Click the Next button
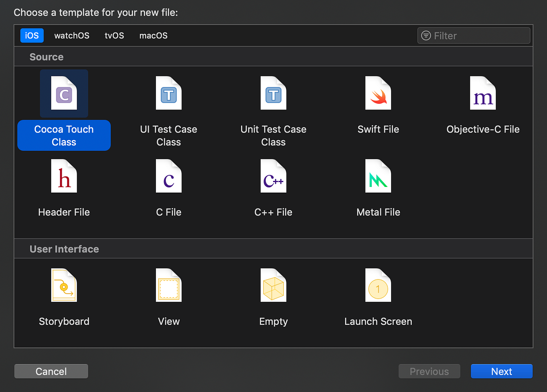This screenshot has height=392, width=547. (501, 371)
